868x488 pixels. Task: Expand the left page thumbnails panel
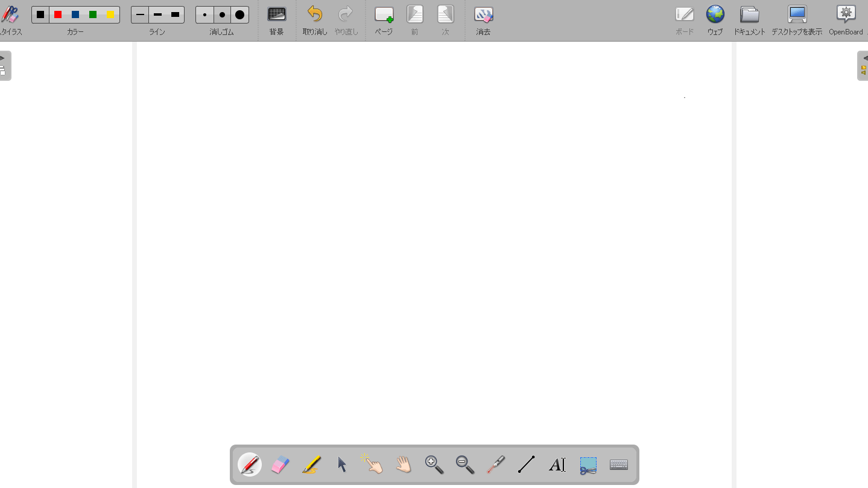click(5, 65)
